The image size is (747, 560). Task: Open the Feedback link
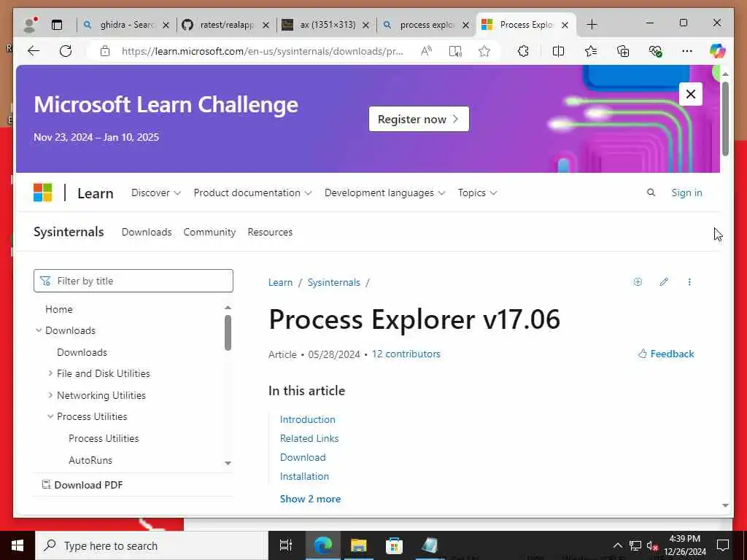(x=666, y=354)
